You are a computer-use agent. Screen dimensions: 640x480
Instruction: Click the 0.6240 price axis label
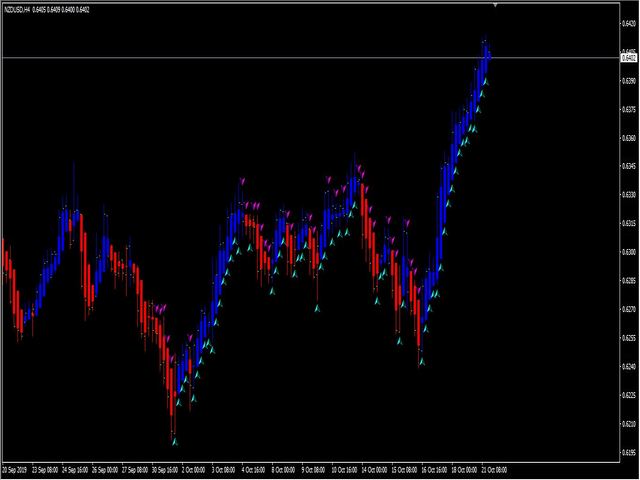pos(629,367)
